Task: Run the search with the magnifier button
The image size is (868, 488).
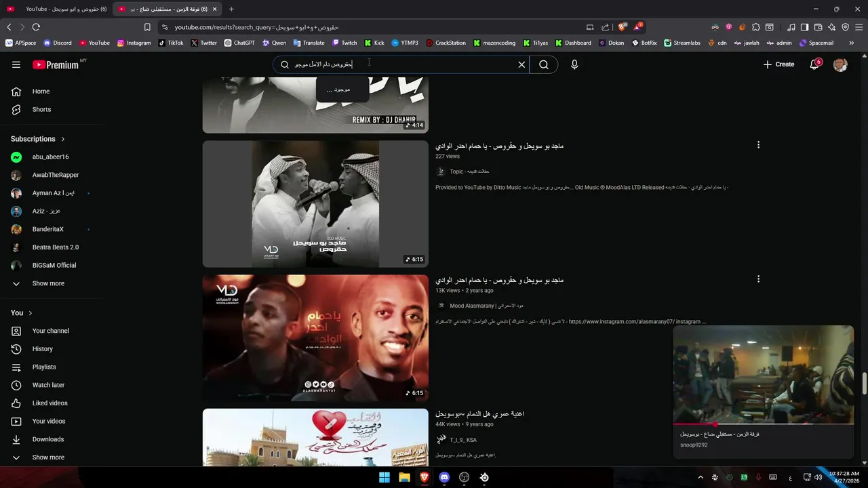Action: pyautogui.click(x=544, y=64)
